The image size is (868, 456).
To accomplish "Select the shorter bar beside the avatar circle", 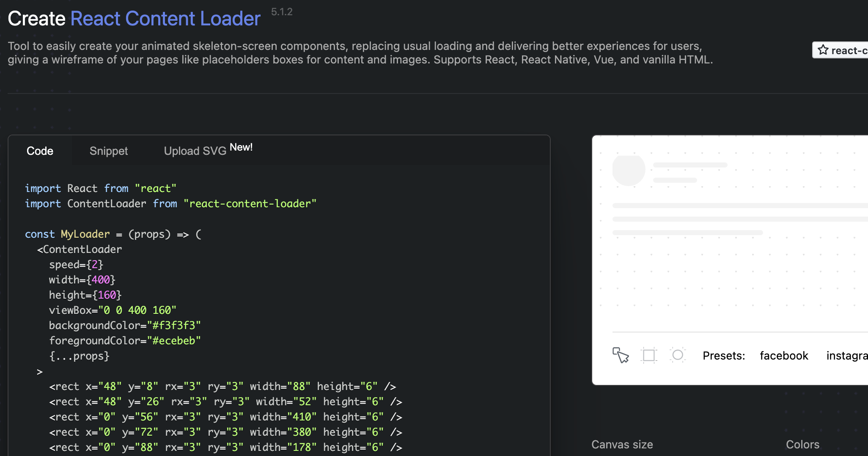I will coord(675,180).
